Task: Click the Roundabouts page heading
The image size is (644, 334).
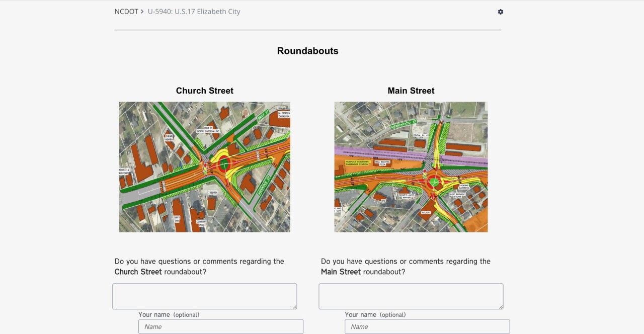Action: [x=307, y=51]
